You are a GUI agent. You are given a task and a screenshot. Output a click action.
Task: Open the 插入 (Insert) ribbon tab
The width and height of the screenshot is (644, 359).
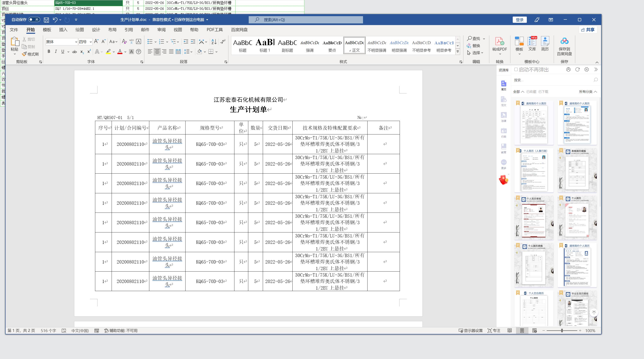click(x=63, y=30)
